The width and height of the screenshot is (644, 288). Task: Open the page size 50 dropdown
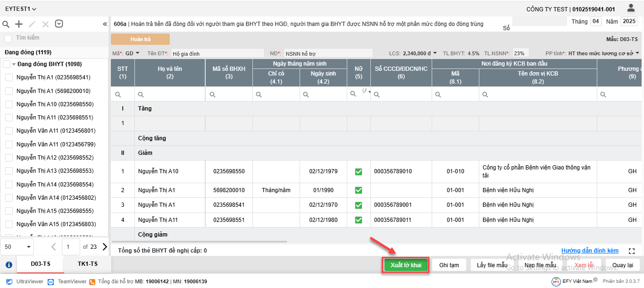tap(17, 246)
